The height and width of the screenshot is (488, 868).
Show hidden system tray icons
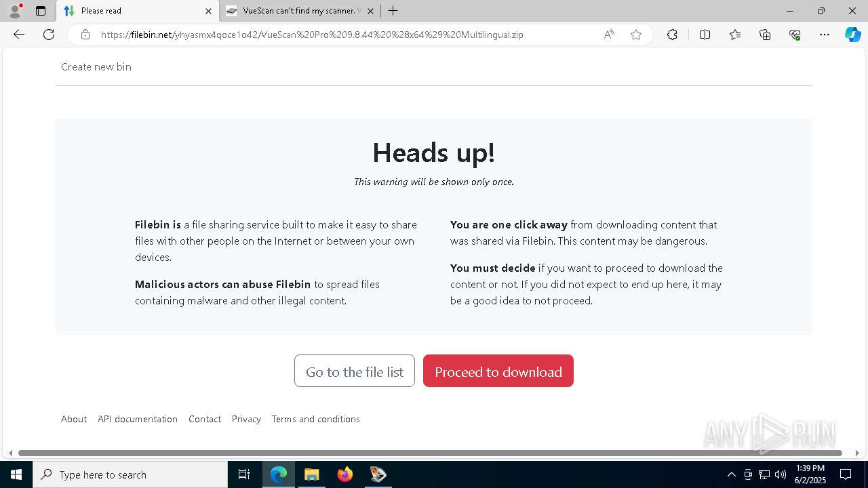pos(731,474)
